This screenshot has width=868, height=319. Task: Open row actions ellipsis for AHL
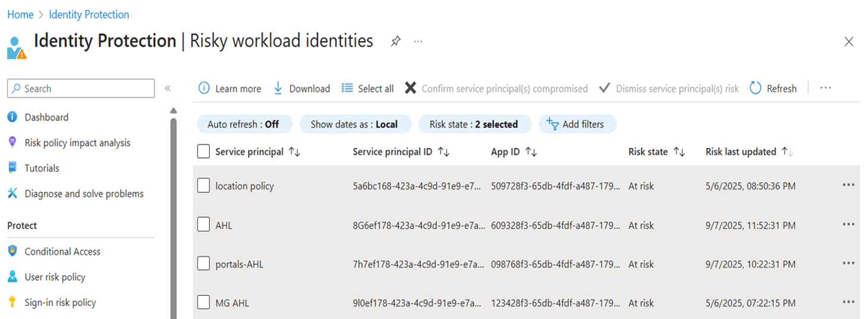(x=848, y=225)
